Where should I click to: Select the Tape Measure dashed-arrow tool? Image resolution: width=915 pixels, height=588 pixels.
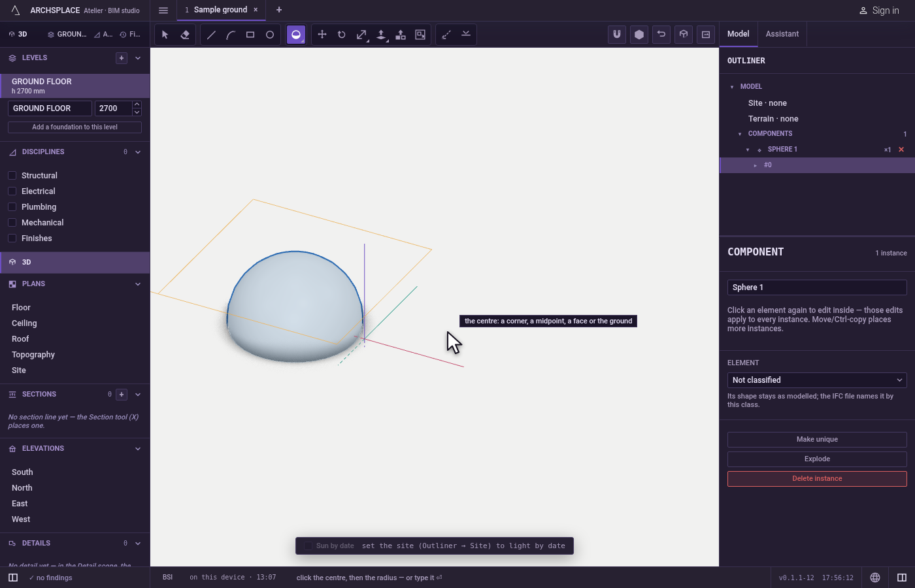[x=446, y=35]
